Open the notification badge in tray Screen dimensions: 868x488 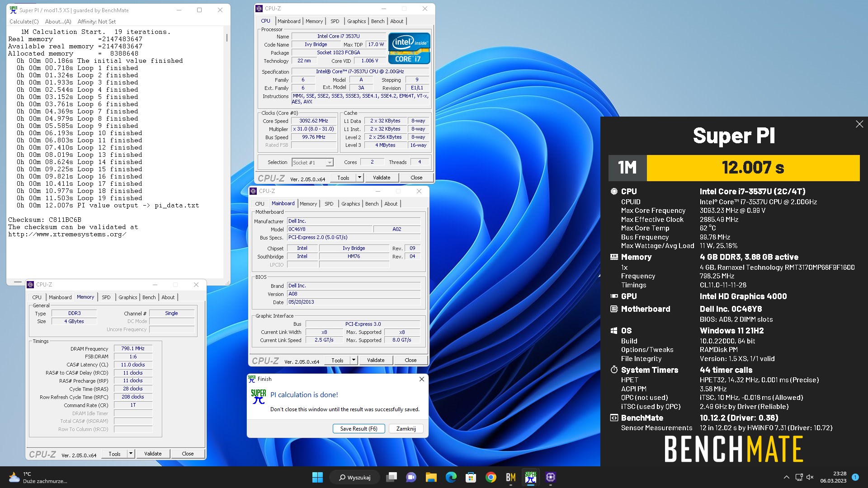(855, 477)
